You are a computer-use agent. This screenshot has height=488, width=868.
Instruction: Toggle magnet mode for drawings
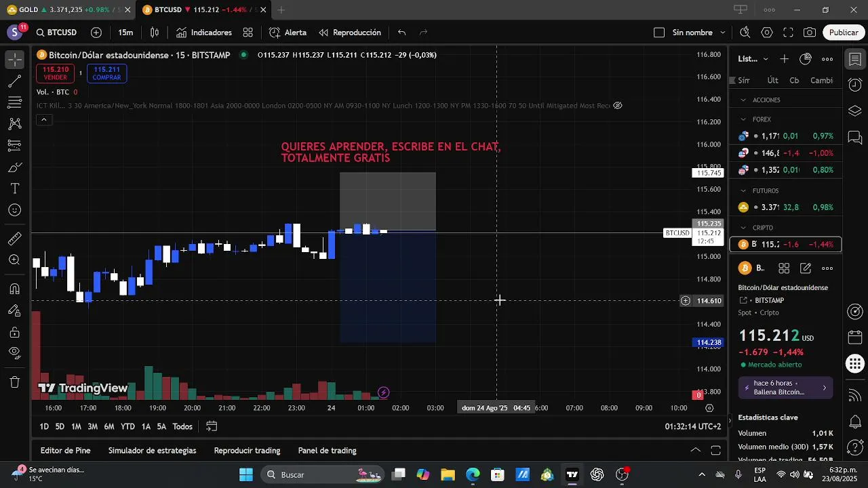pyautogui.click(x=14, y=289)
